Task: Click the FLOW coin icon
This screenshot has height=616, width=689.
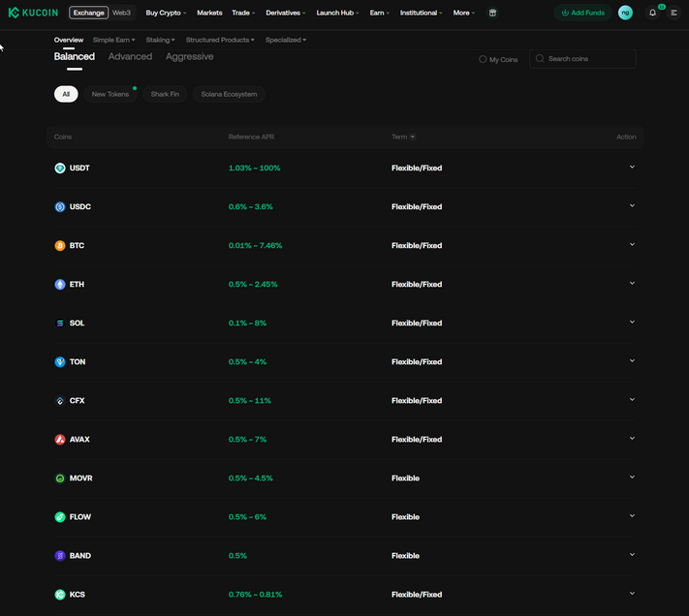Action: coord(60,517)
